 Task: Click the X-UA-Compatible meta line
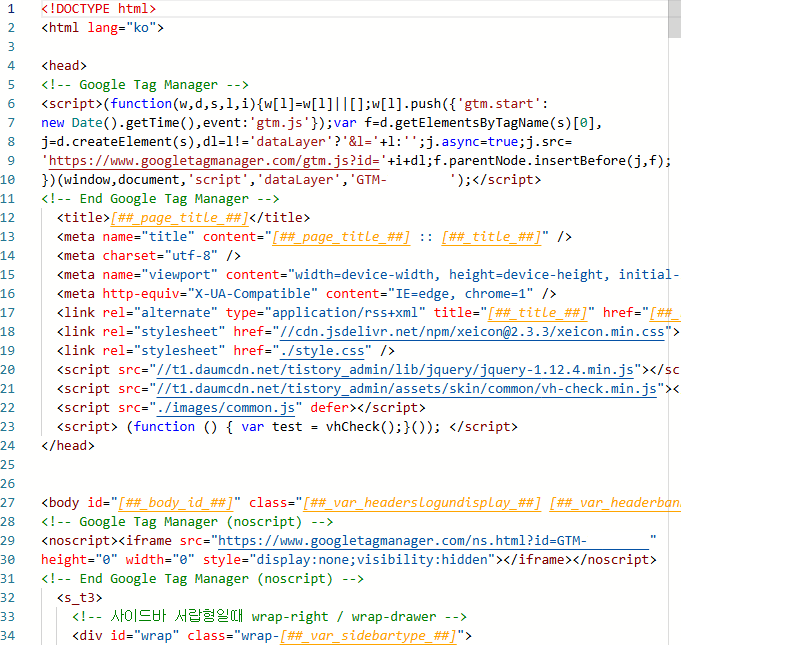tap(307, 294)
